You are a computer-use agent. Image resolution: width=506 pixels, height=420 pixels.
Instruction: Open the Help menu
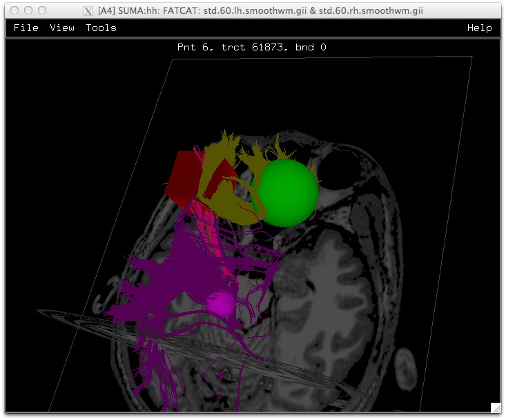pyautogui.click(x=479, y=28)
